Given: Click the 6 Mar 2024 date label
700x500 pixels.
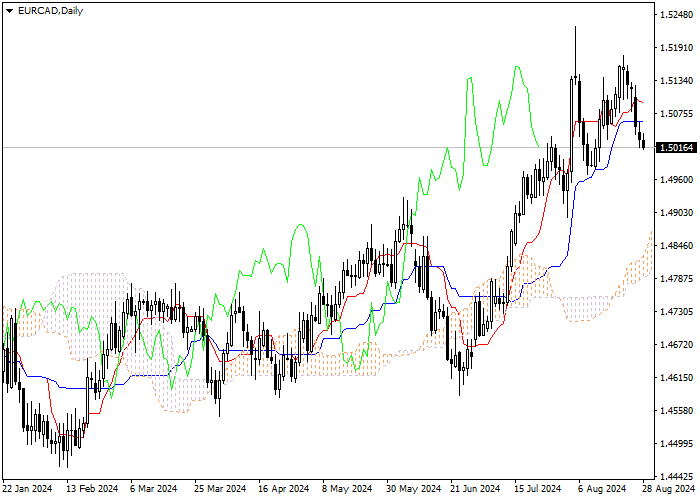Looking at the screenshot, I should click(x=154, y=488).
